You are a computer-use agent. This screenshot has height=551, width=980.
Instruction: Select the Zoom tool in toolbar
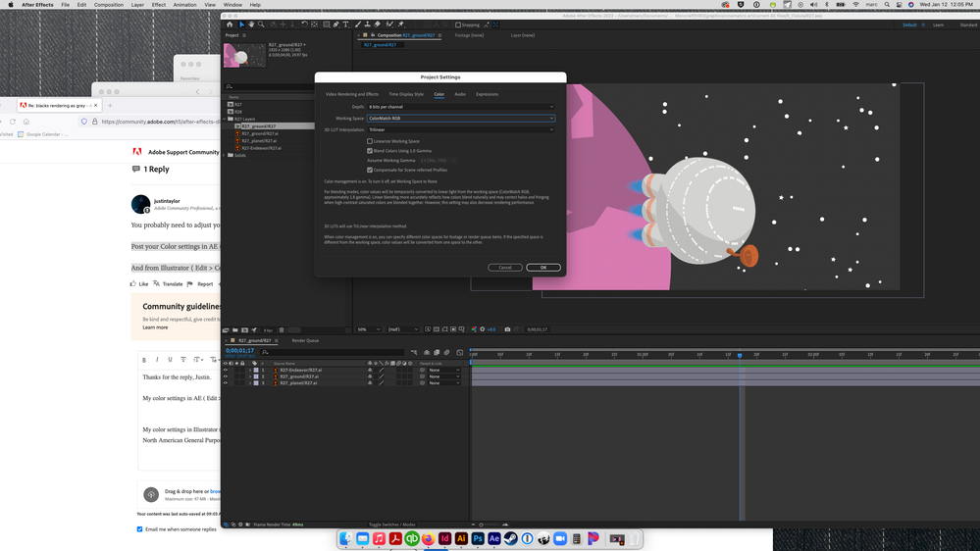(x=261, y=25)
